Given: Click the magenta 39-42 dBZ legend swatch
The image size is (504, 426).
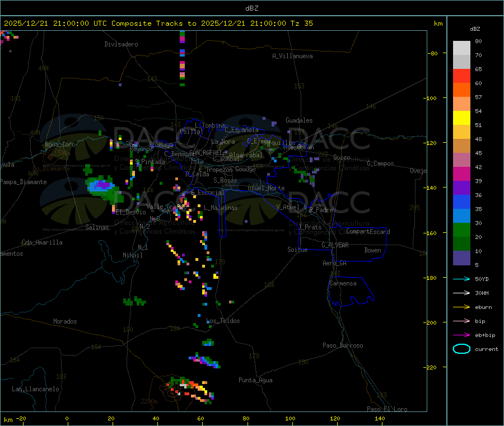Looking at the screenshot, I should click(461, 174).
